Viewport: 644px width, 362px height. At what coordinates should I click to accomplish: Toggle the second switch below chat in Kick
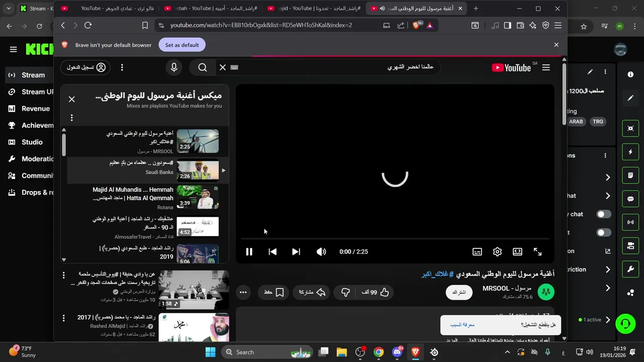[604, 233]
